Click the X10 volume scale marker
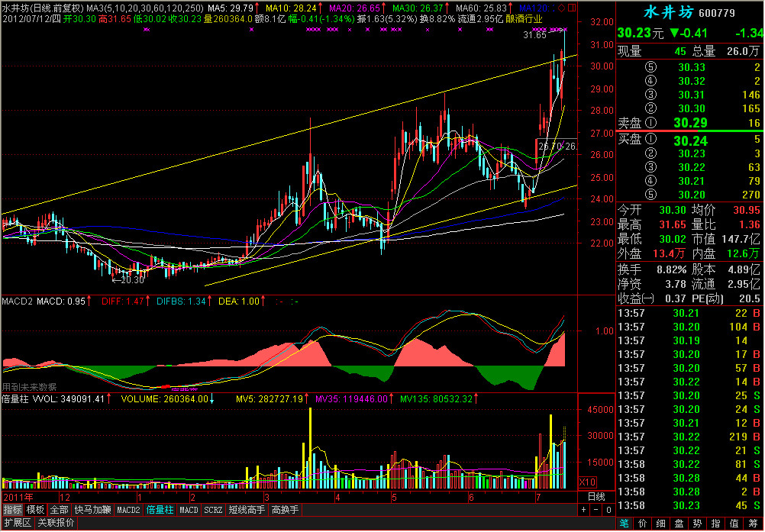This screenshot has height=532, width=765. pos(587,482)
